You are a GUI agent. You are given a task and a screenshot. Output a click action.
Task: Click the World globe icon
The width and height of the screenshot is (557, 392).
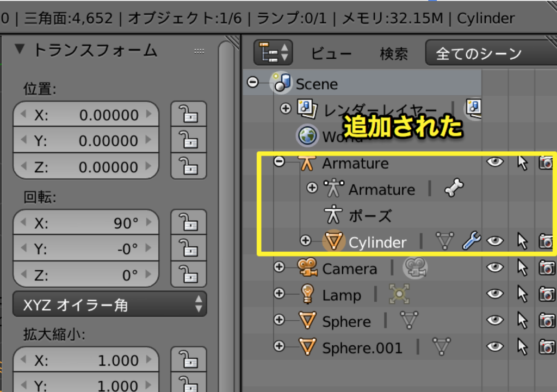point(307,135)
